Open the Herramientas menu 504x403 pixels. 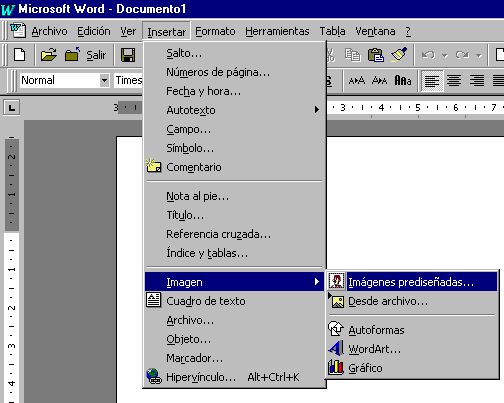pos(277,31)
